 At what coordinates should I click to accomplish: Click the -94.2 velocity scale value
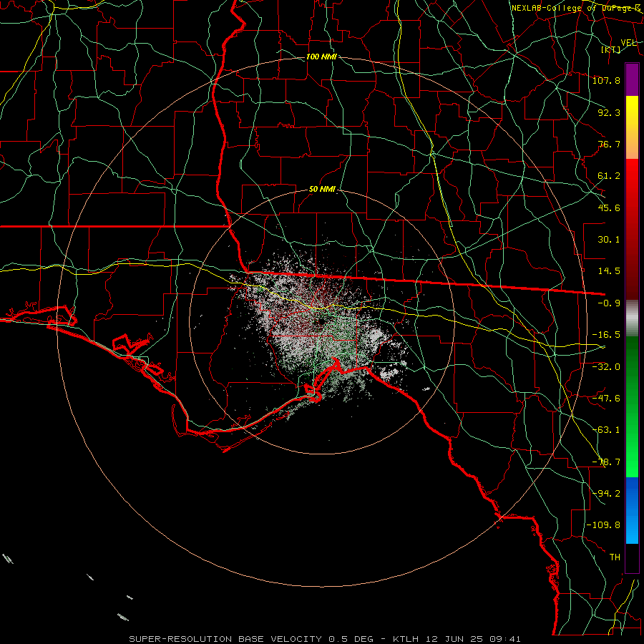coord(606,494)
